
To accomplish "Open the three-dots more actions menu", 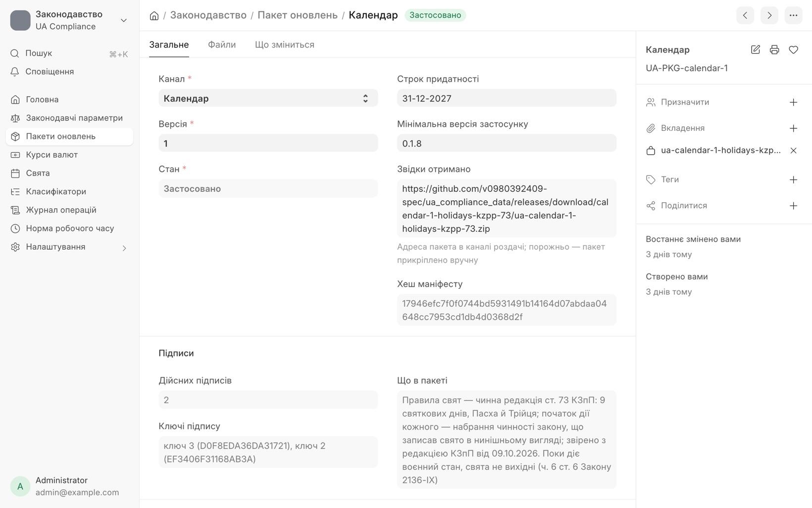I will (793, 15).
